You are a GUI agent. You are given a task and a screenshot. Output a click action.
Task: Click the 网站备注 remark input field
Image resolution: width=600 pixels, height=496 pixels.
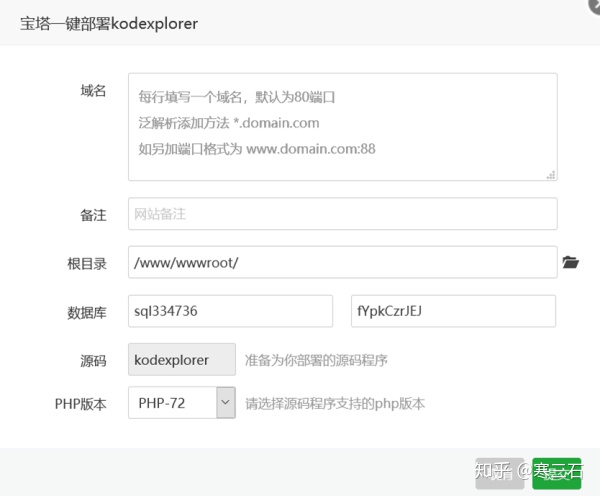tap(342, 214)
